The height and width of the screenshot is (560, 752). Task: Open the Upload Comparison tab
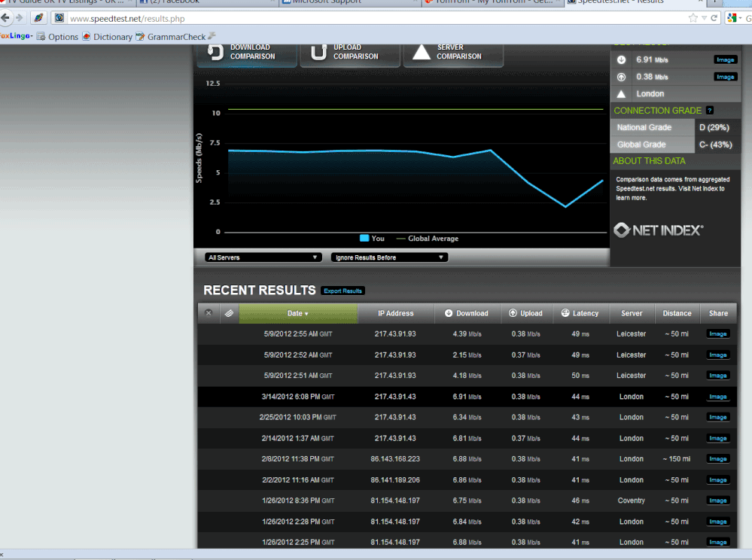tap(350, 53)
